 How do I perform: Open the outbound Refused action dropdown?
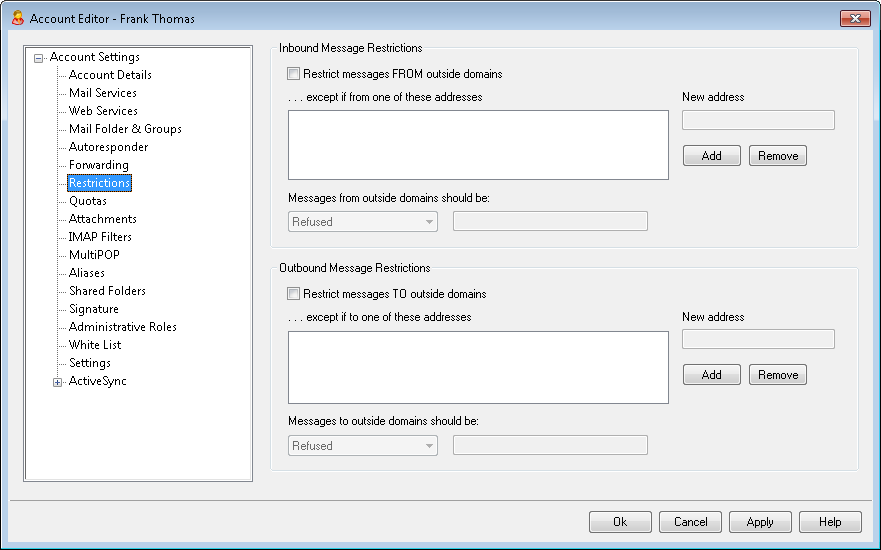pyautogui.click(x=362, y=446)
